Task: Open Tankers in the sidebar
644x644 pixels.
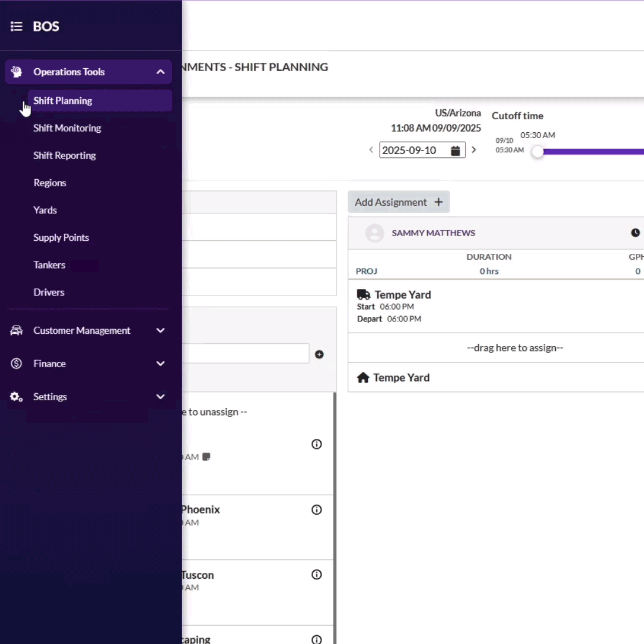Action: tap(49, 265)
